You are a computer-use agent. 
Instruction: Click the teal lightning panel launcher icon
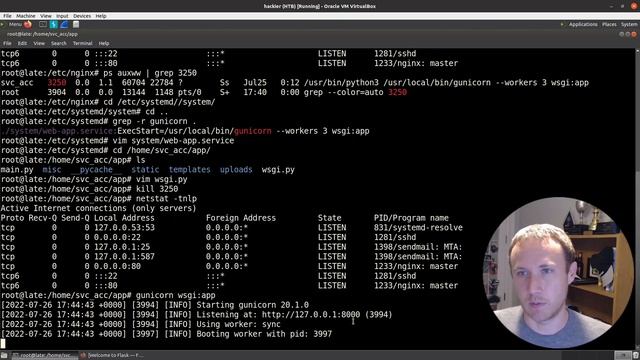(53, 24)
